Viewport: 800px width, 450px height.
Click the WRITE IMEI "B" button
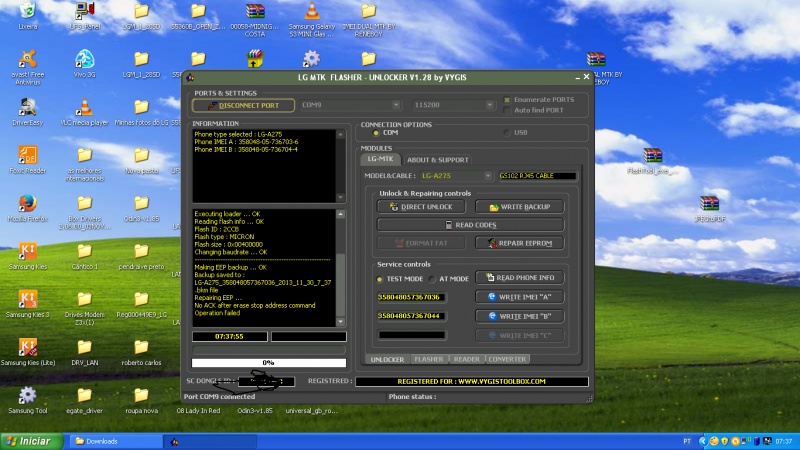519,316
